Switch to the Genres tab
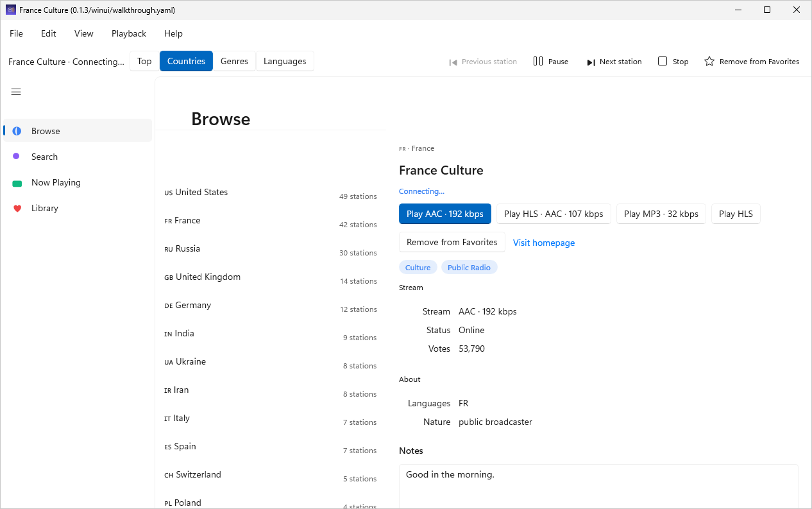The image size is (812, 509). pyautogui.click(x=234, y=61)
